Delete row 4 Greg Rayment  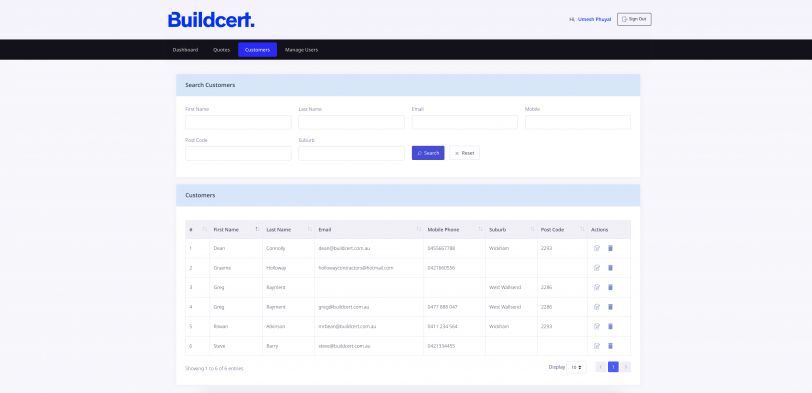tap(610, 307)
